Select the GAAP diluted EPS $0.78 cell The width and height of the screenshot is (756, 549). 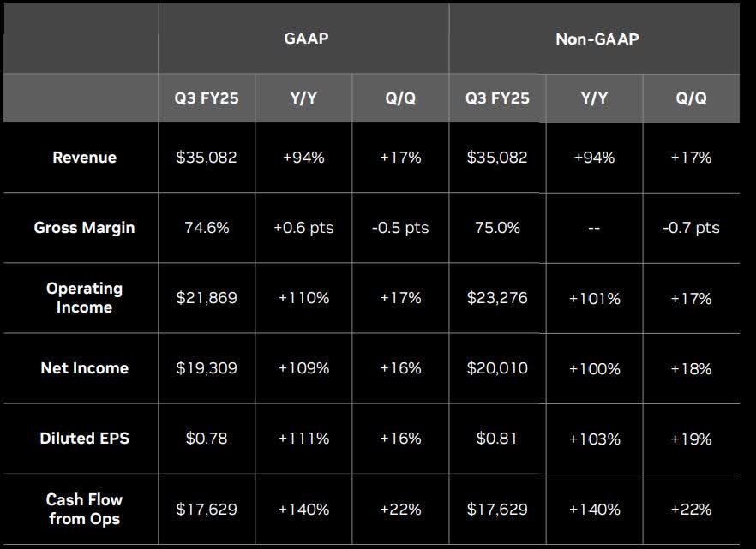207,439
